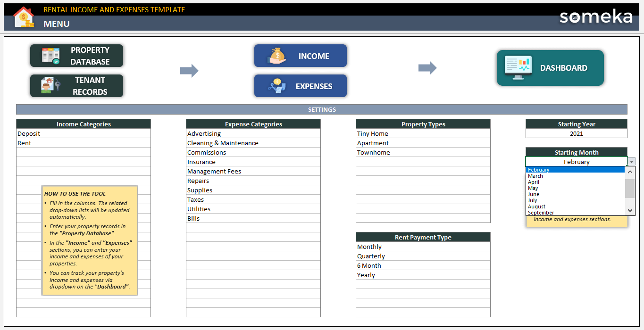Click the arrow between buttons and Income
Screen dimensions: 644x330
click(x=189, y=71)
